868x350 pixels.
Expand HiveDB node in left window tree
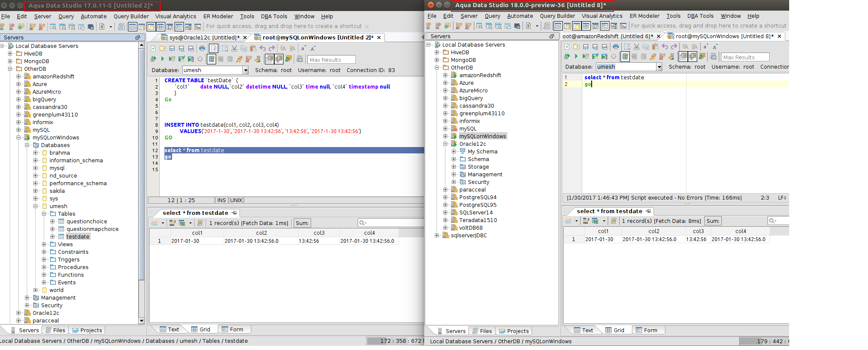[10, 54]
